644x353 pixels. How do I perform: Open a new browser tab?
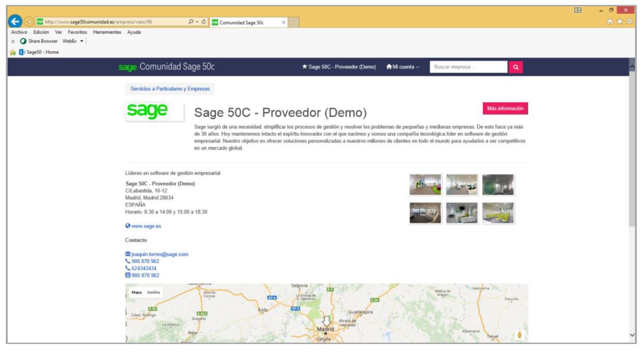click(293, 22)
